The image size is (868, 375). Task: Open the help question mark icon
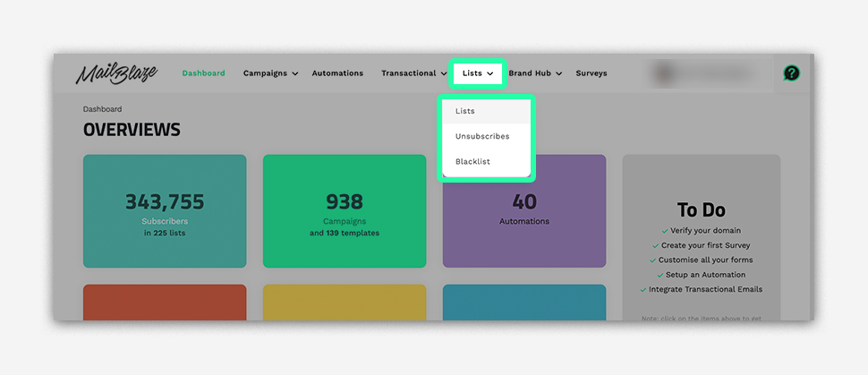click(791, 73)
